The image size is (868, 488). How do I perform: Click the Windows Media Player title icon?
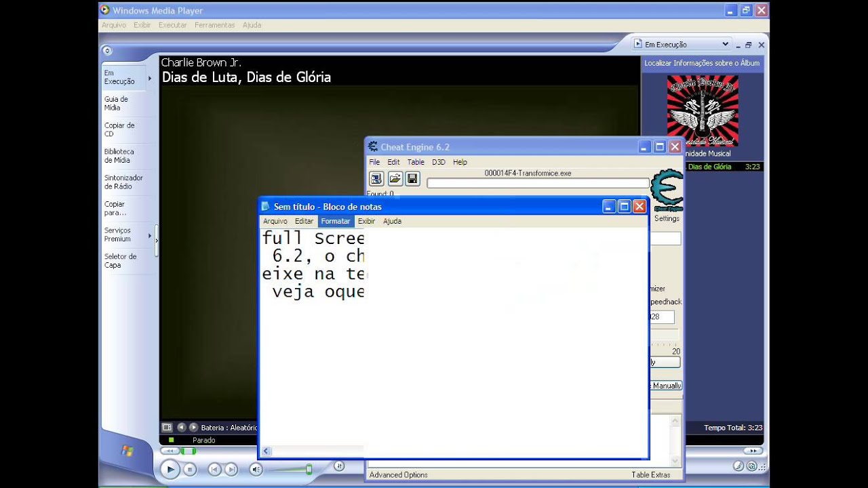click(105, 10)
